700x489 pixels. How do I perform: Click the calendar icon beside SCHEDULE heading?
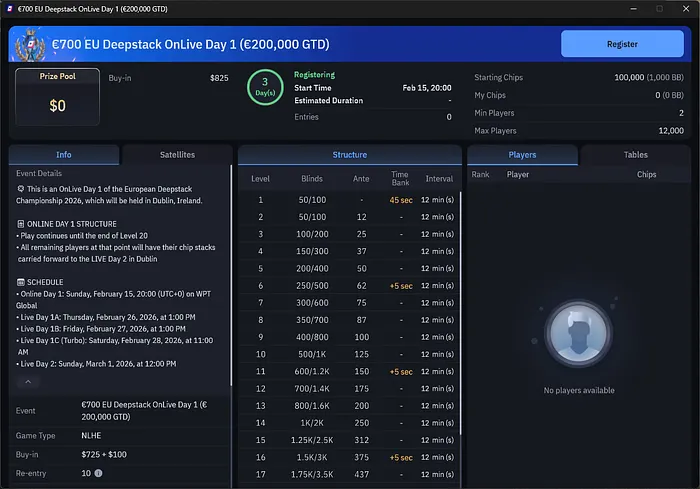(21, 283)
